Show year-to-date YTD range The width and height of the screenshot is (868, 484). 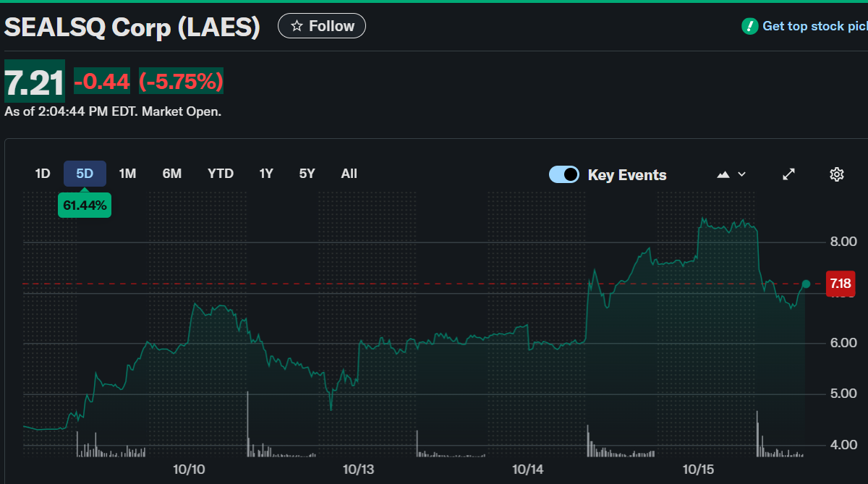220,174
